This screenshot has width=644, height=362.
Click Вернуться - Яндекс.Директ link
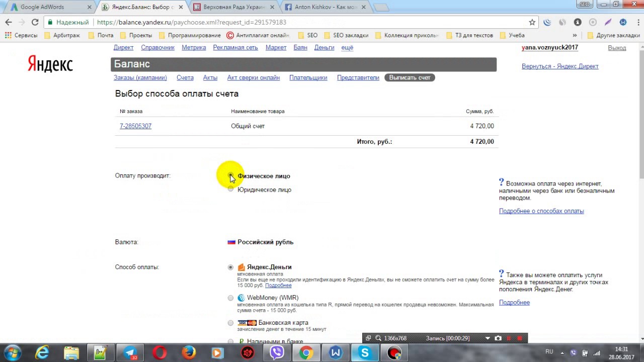click(x=560, y=66)
